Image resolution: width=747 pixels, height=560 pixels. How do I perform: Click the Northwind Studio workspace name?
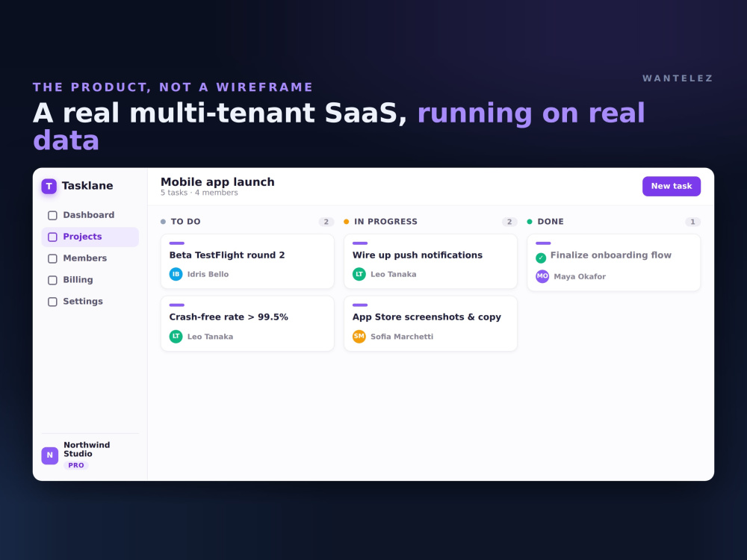(87, 449)
